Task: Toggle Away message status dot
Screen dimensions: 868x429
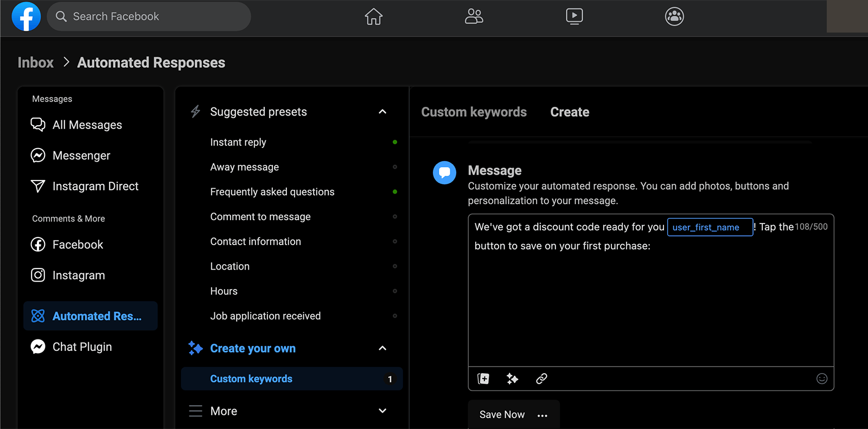Action: point(395,167)
